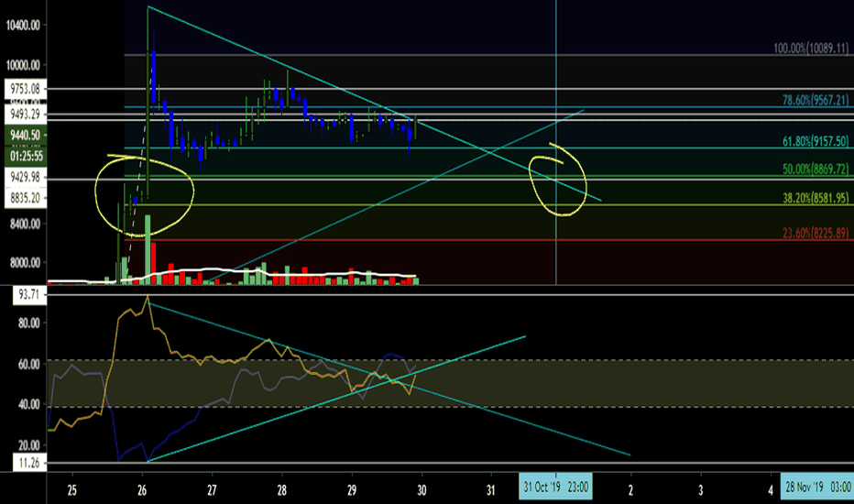Viewport: 854px width, 504px height.
Task: Click the 60.00 indicator scale label
Action: pyautogui.click(x=29, y=365)
